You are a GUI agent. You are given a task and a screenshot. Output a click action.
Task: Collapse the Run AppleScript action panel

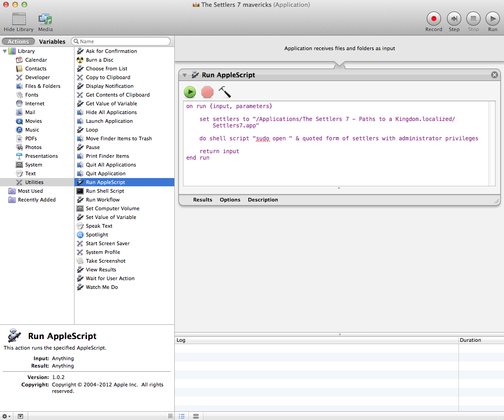pos(184,75)
